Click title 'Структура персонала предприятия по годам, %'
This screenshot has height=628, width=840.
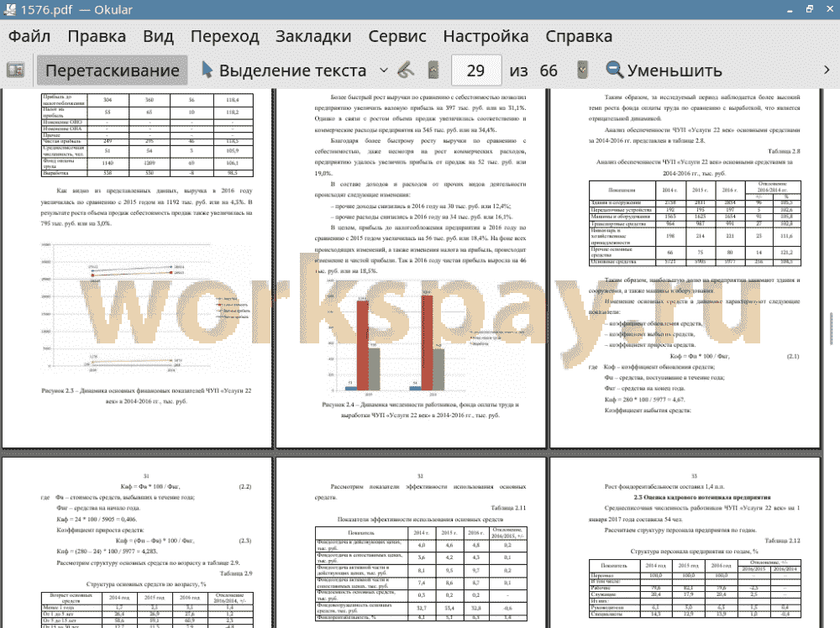pos(695,552)
